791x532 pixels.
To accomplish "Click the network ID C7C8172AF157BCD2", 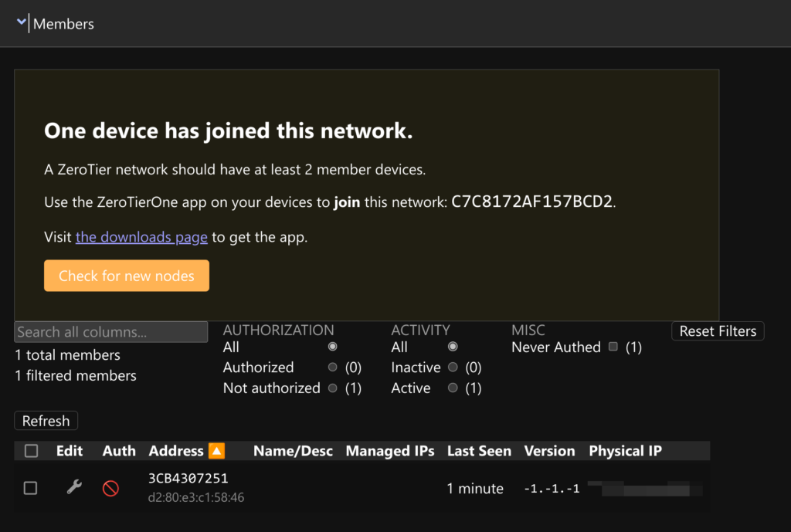I will (531, 202).
